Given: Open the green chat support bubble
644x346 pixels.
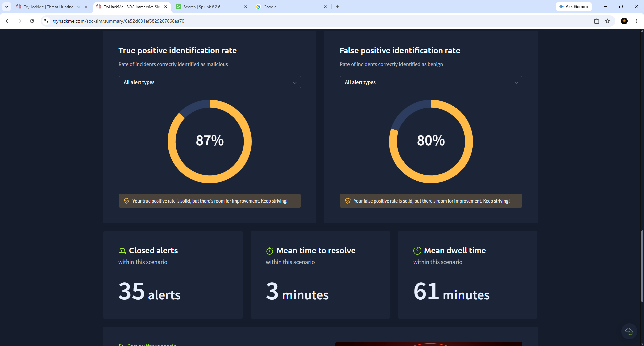Looking at the screenshot, I should click(x=629, y=331).
